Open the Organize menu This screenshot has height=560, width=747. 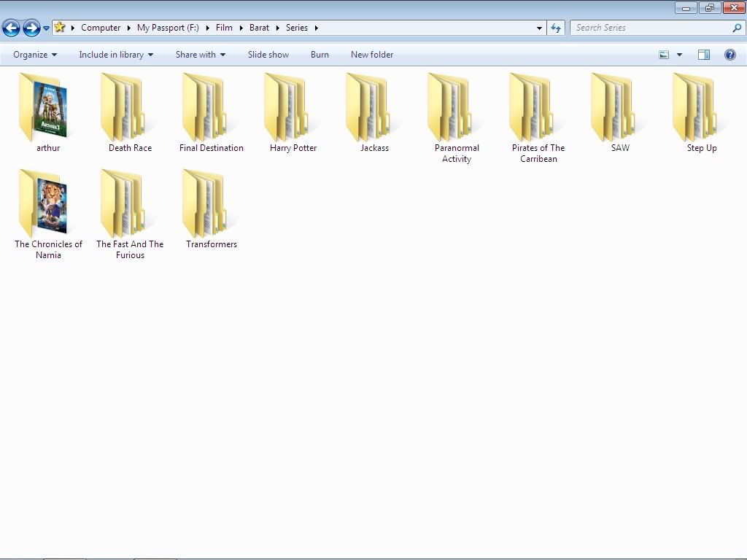tap(35, 55)
